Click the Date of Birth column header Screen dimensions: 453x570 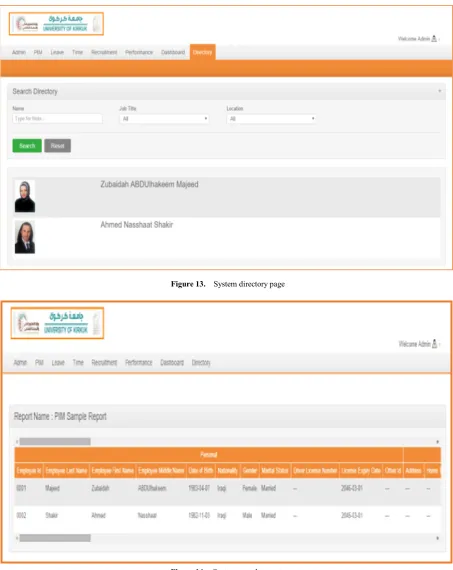click(201, 470)
